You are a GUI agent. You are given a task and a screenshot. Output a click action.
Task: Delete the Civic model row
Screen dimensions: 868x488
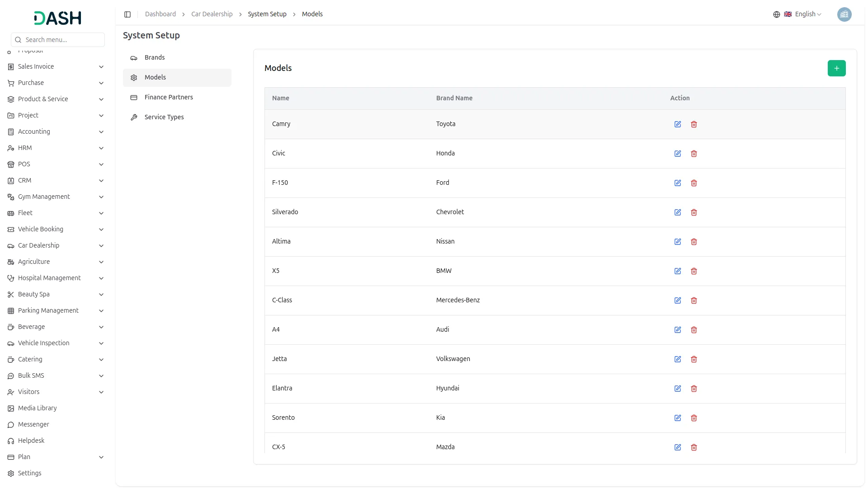click(694, 154)
